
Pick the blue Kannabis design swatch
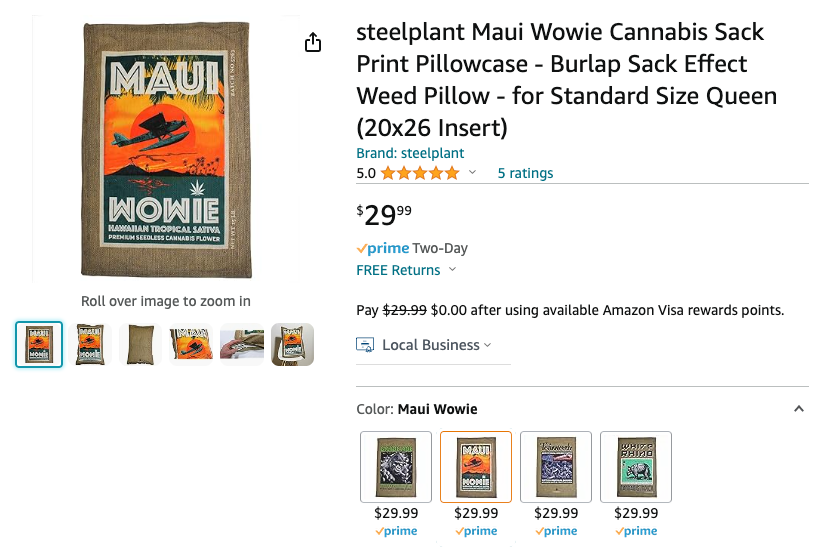tap(556, 466)
